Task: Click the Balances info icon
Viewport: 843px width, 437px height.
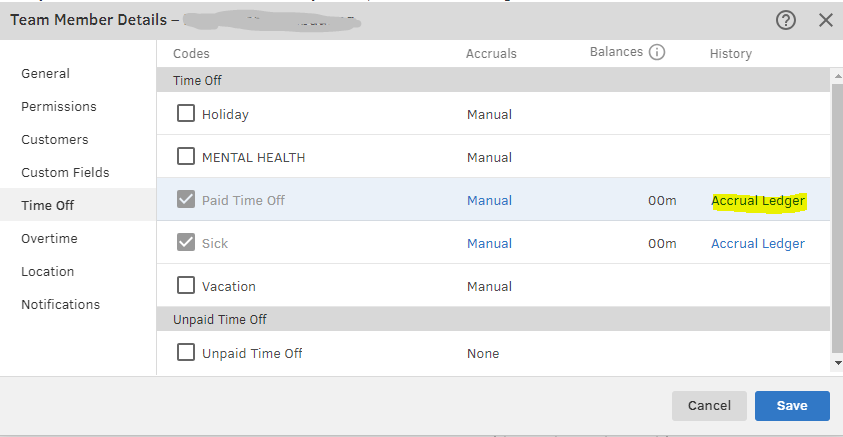Action: pos(657,52)
